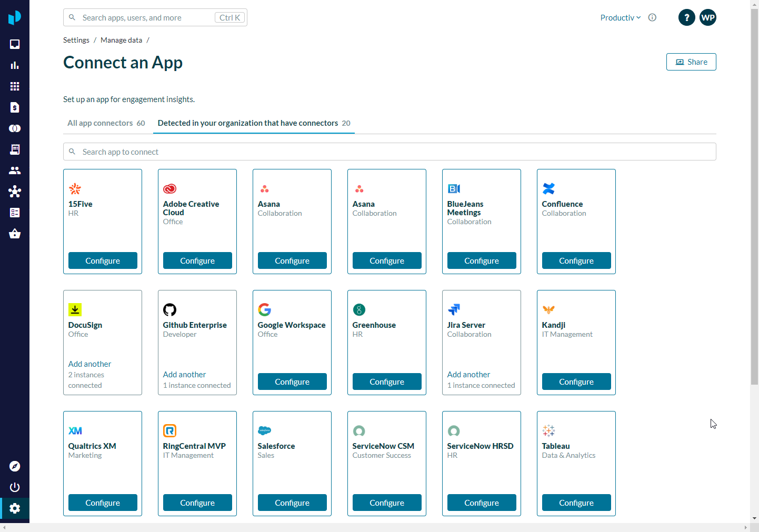Click the Kandji logo
Image resolution: width=759 pixels, height=532 pixels.
[x=548, y=309]
